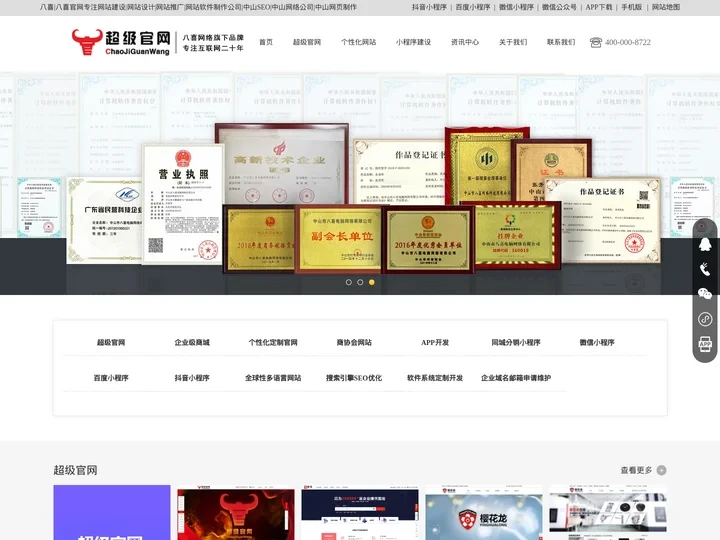This screenshot has width=720, height=540.
Task: Click 同城分销小程序 in service grid
Action: point(516,342)
